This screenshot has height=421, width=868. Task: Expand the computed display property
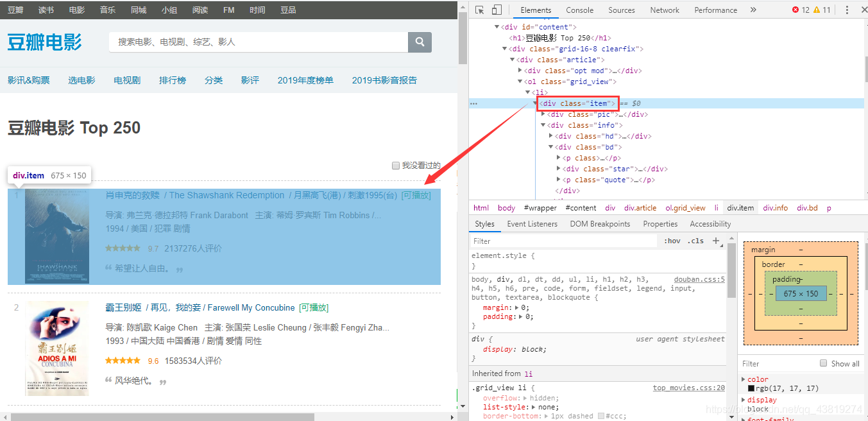point(744,400)
